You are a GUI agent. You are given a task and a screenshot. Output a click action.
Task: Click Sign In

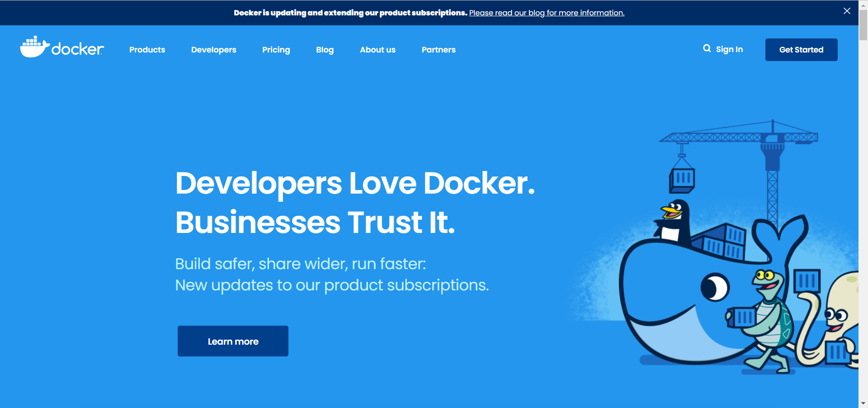729,49
